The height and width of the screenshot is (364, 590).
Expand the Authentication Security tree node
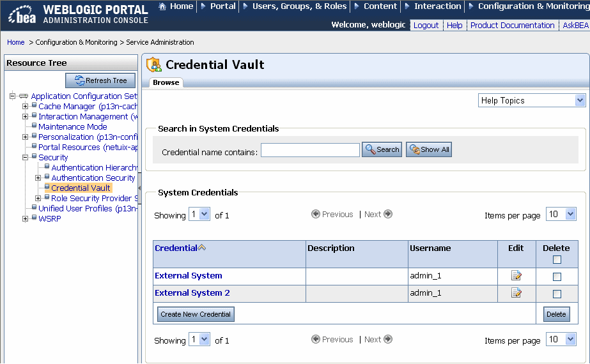point(38,178)
